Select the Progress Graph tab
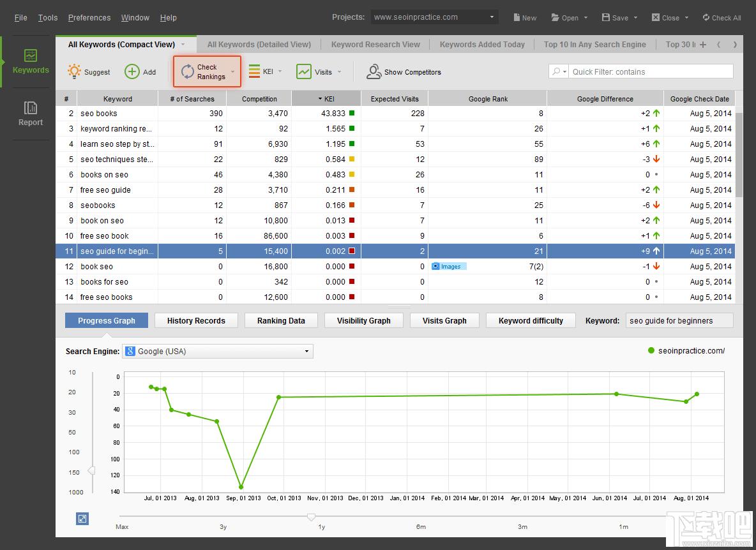Image resolution: width=756 pixels, height=550 pixels. point(107,321)
